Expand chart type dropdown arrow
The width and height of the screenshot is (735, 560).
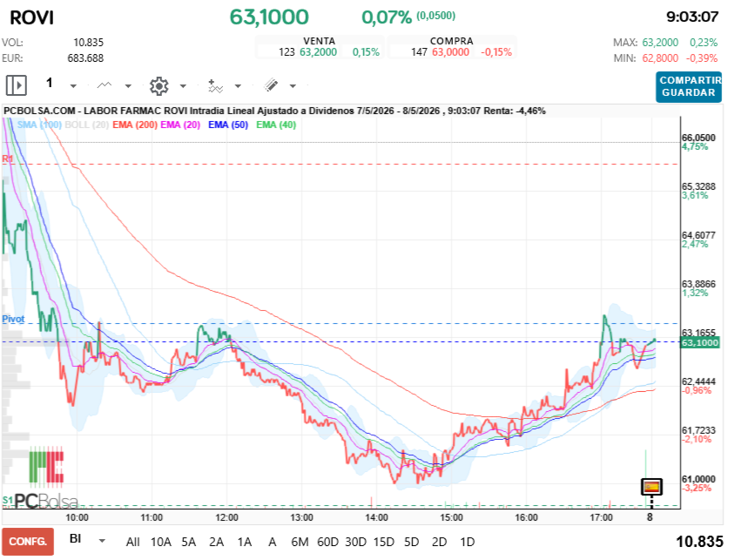click(x=128, y=86)
